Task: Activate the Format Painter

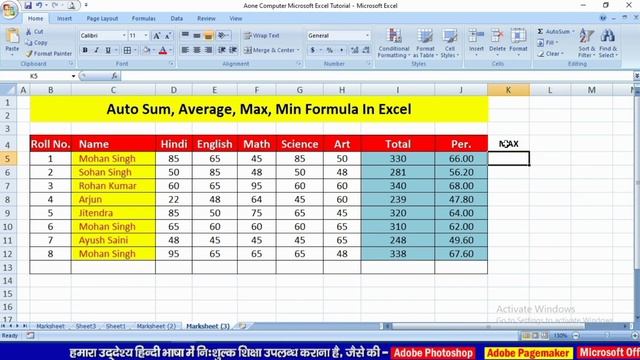Action: click(48, 53)
